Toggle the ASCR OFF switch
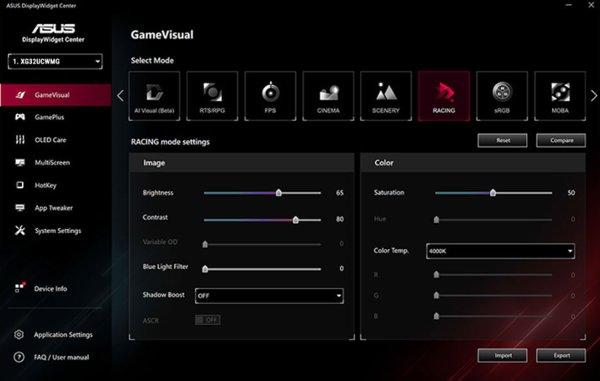The height and width of the screenshot is (381, 600). pyautogui.click(x=207, y=320)
